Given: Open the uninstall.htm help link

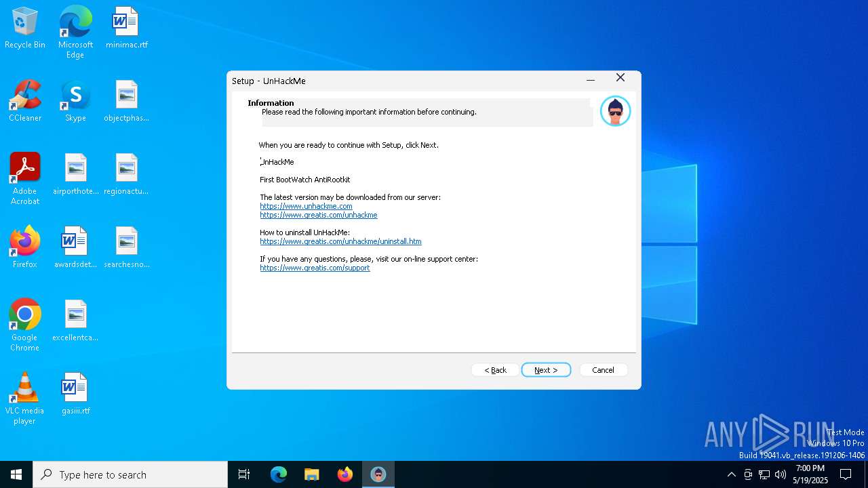Looking at the screenshot, I should pyautogui.click(x=340, y=241).
